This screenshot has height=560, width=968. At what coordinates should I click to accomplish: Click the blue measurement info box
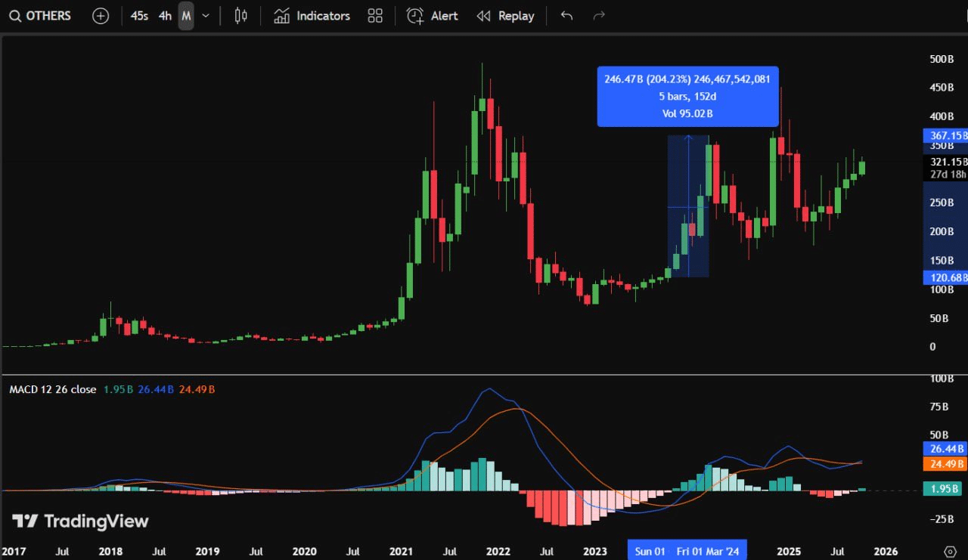click(687, 96)
